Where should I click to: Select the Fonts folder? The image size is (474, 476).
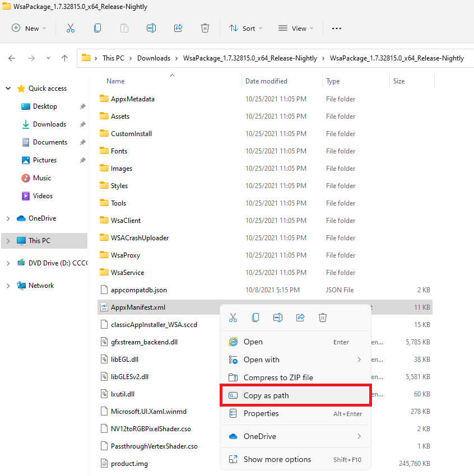(119, 151)
